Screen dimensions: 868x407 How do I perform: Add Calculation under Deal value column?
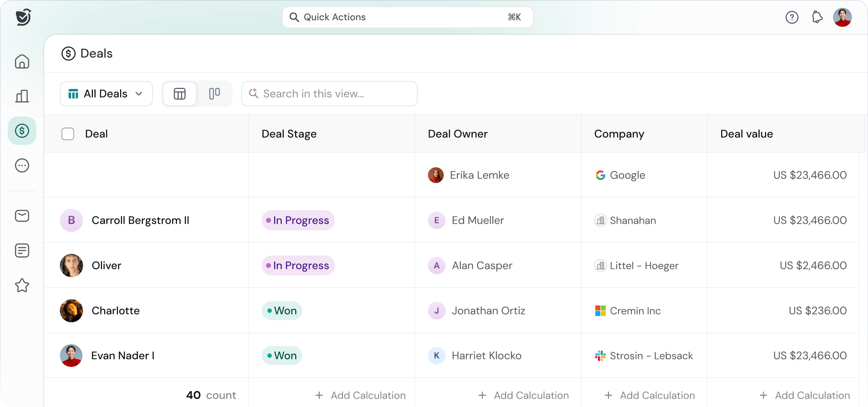tap(805, 395)
